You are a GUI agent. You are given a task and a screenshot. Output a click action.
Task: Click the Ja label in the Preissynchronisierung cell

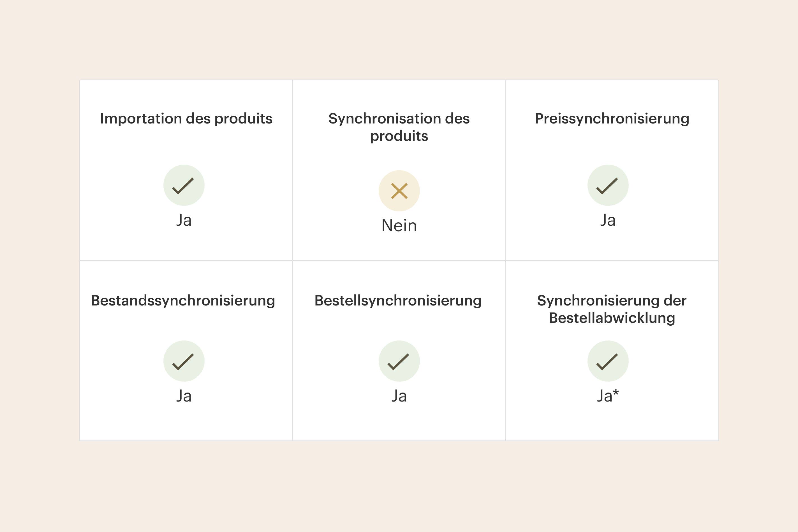[x=608, y=220]
